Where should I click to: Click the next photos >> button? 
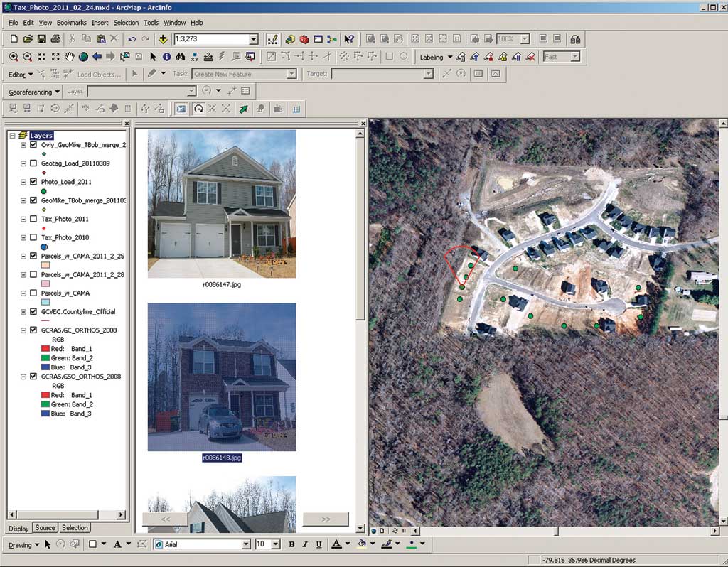326,519
